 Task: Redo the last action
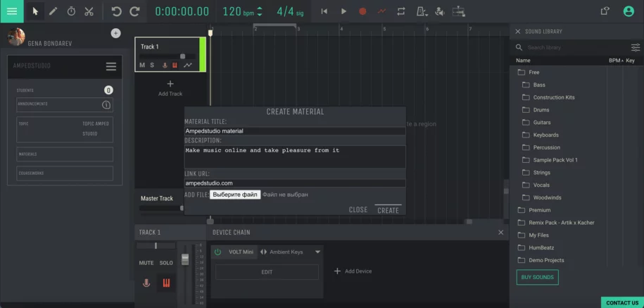point(134,11)
